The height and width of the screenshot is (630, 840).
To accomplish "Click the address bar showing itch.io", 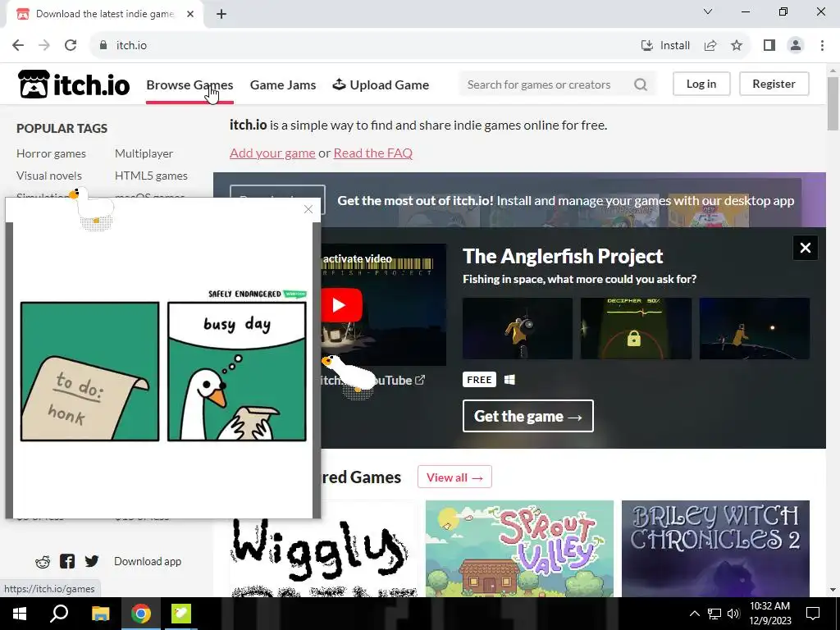I will pyautogui.click(x=364, y=45).
